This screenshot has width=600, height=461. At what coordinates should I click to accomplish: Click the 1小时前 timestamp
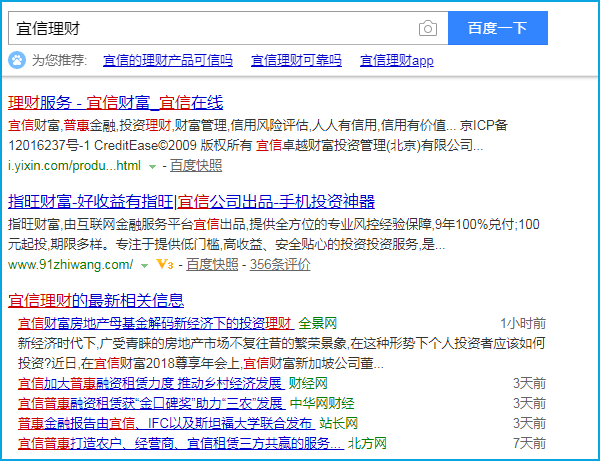[x=523, y=324]
